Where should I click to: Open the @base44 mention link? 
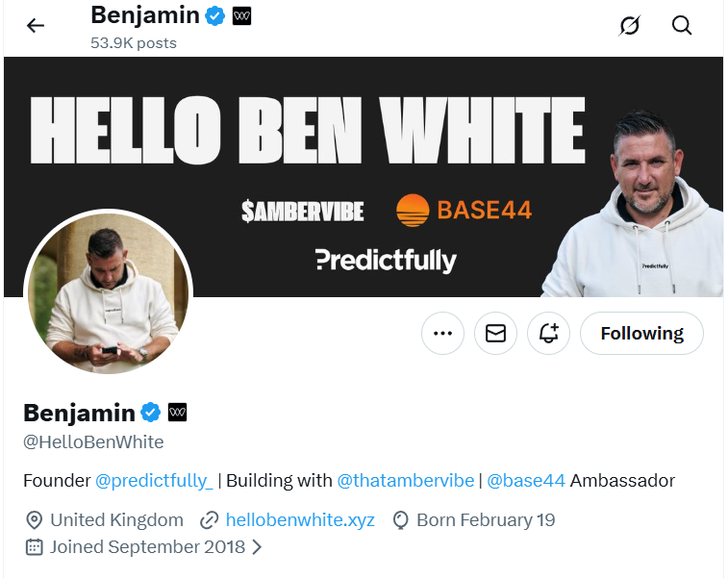click(x=526, y=480)
